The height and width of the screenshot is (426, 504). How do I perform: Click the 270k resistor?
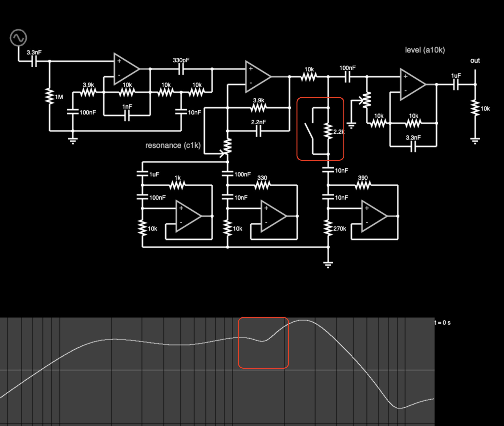tap(328, 228)
